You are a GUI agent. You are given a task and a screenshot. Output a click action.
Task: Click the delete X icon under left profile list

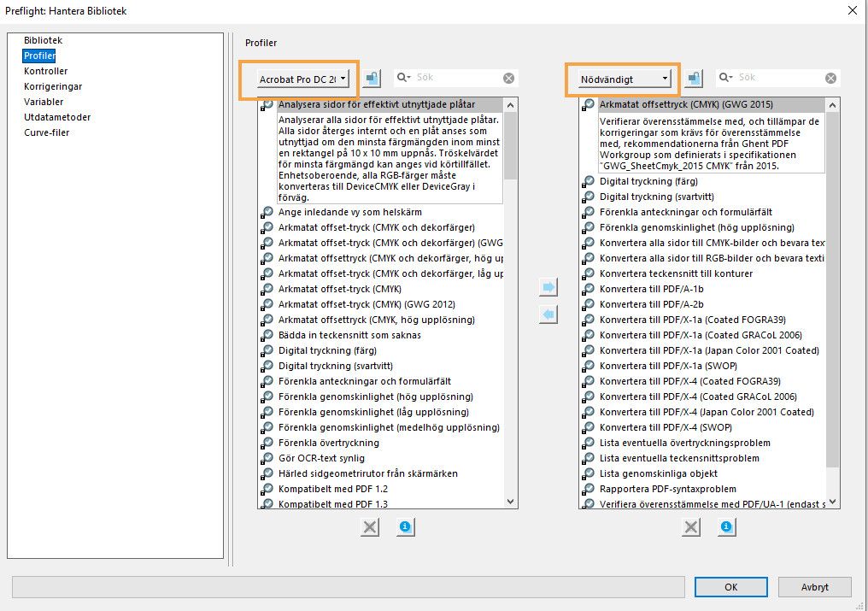tap(370, 527)
